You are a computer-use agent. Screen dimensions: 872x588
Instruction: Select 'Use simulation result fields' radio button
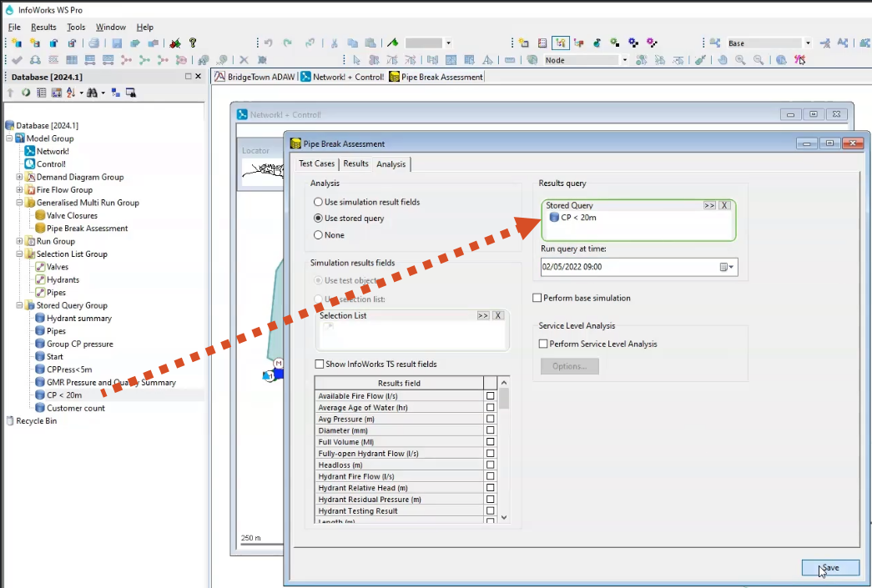[318, 202]
